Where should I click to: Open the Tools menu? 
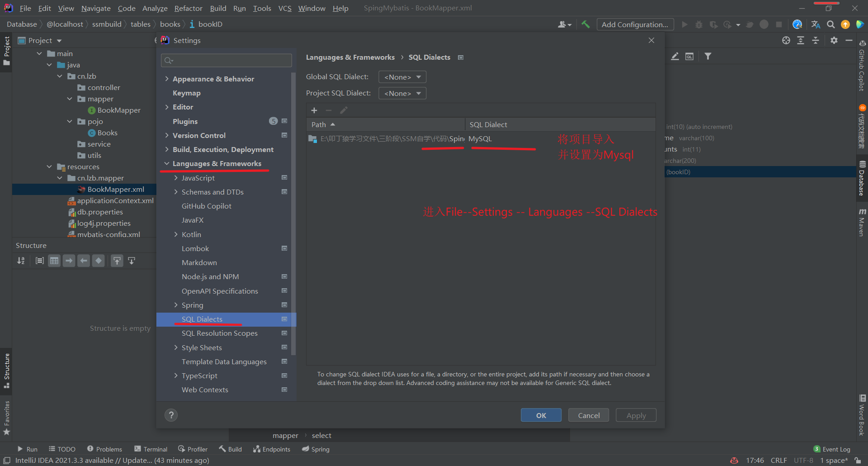click(x=262, y=8)
